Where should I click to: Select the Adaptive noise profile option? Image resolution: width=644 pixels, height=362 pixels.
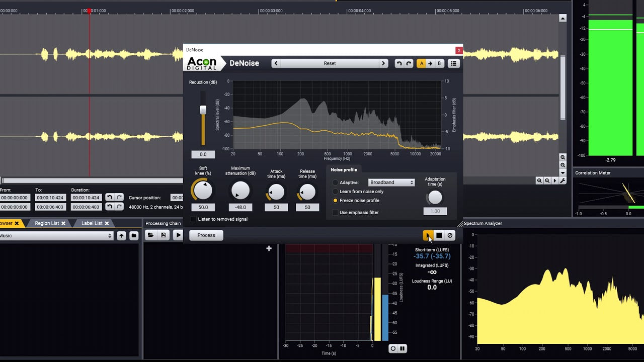(x=336, y=183)
